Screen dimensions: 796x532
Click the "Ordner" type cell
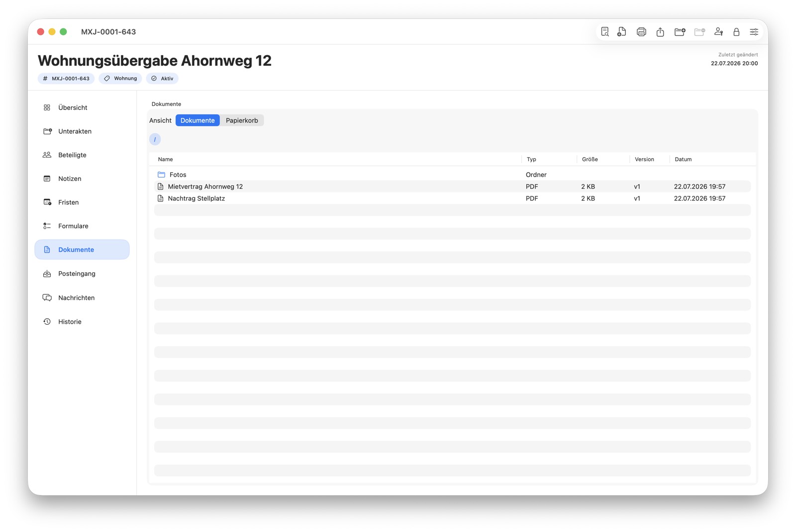(x=536, y=175)
